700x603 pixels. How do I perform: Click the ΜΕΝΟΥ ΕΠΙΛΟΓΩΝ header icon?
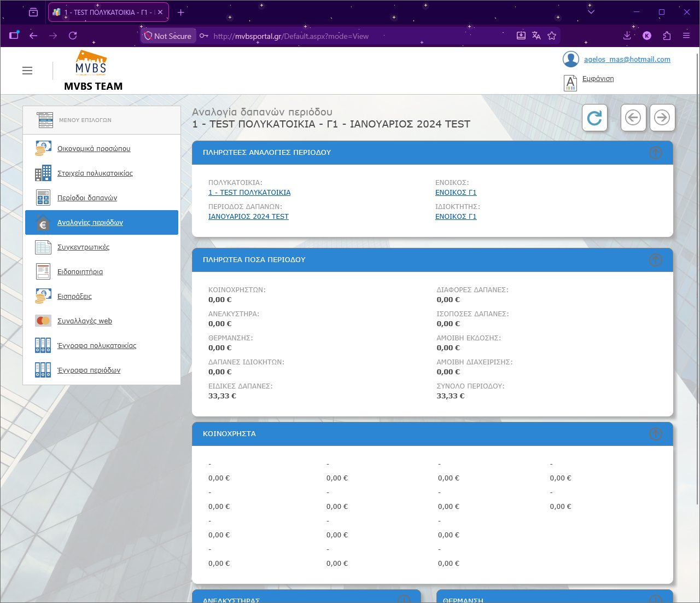45,120
